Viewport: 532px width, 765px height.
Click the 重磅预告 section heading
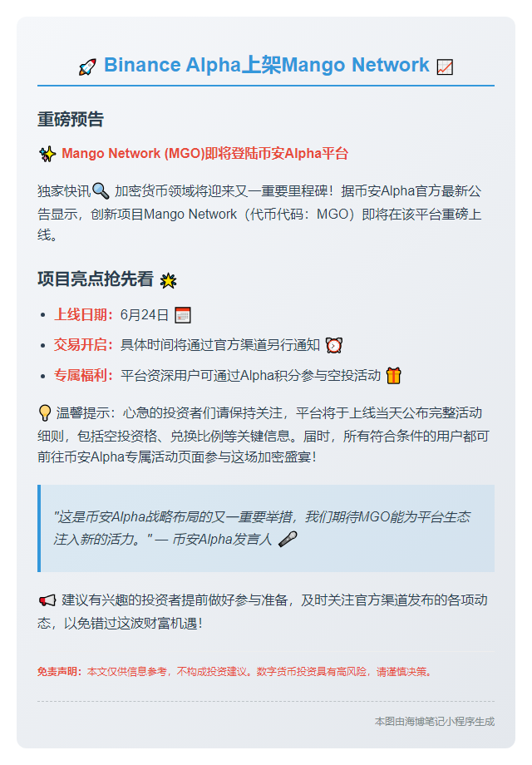(71, 120)
